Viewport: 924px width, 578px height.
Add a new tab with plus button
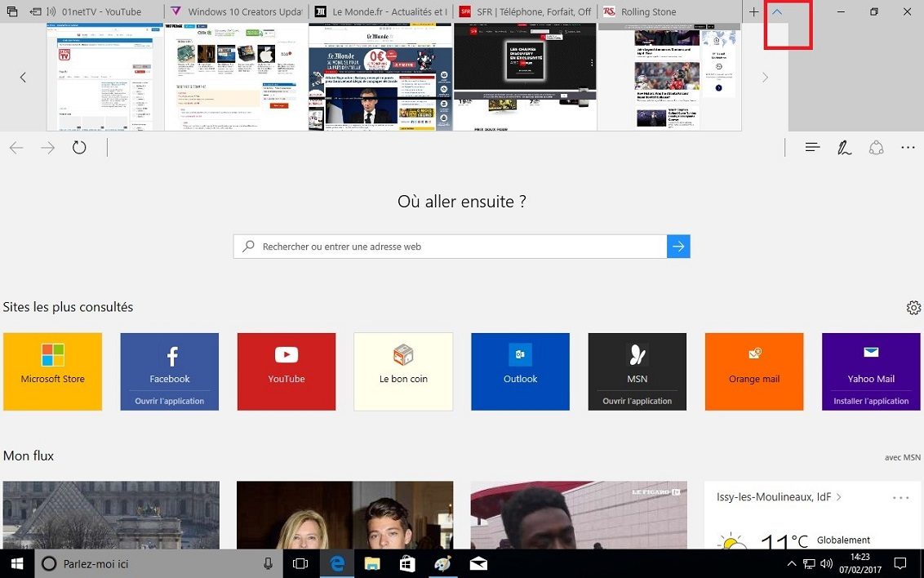pyautogui.click(x=753, y=12)
